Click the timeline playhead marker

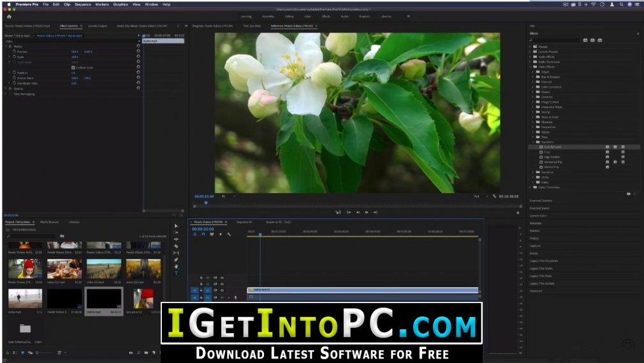click(260, 234)
